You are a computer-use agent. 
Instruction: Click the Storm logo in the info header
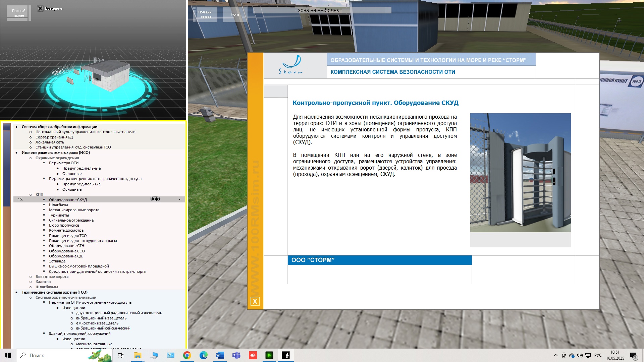point(291,65)
